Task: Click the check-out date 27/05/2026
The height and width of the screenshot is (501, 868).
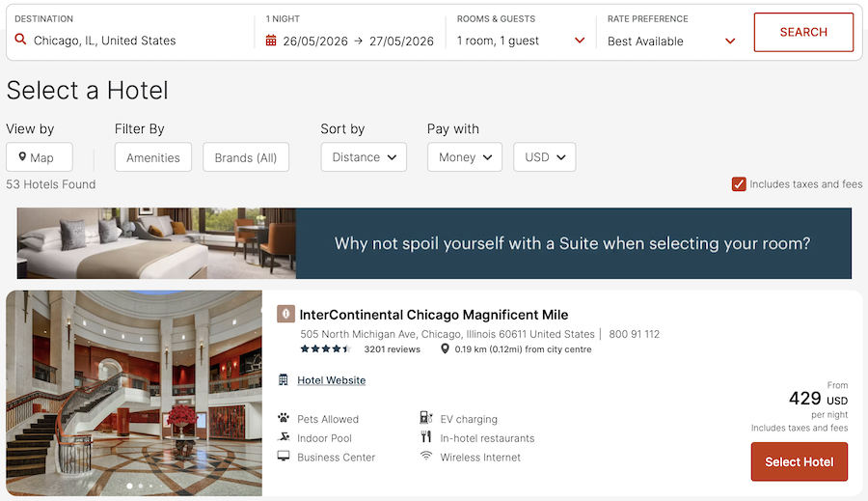Action: point(401,41)
